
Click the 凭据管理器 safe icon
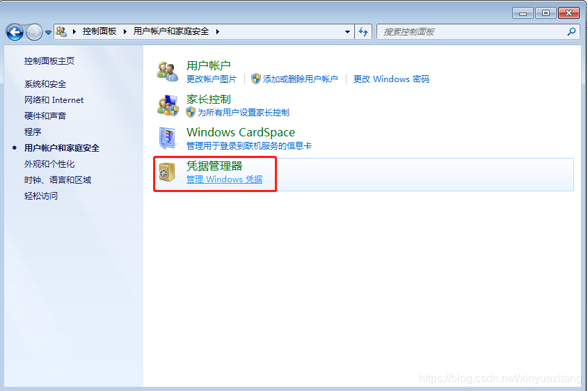click(167, 172)
